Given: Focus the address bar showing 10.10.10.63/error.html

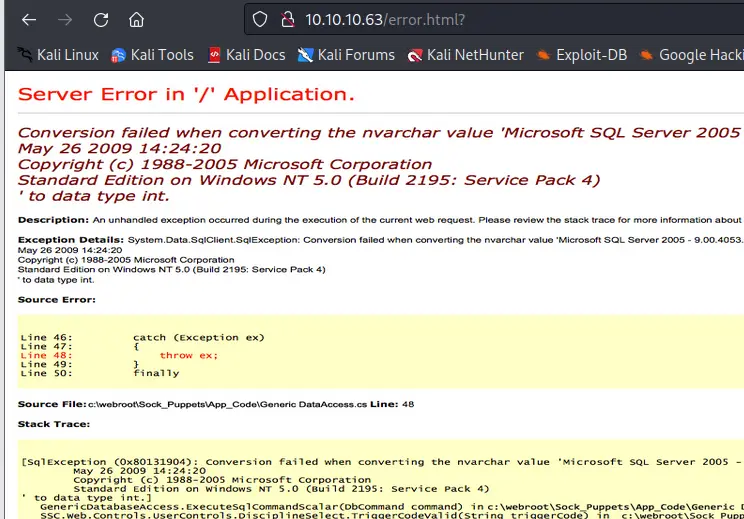Looking at the screenshot, I should (x=494, y=19).
